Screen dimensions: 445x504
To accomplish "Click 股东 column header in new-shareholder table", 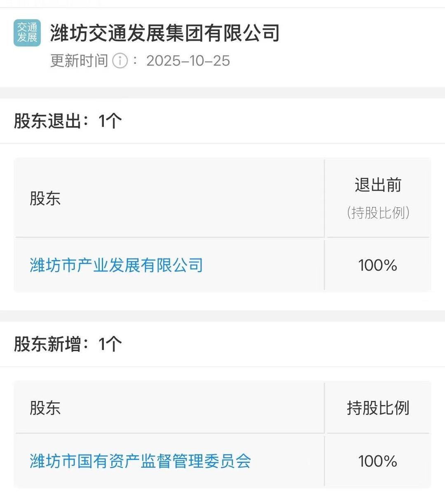I will tap(45, 408).
